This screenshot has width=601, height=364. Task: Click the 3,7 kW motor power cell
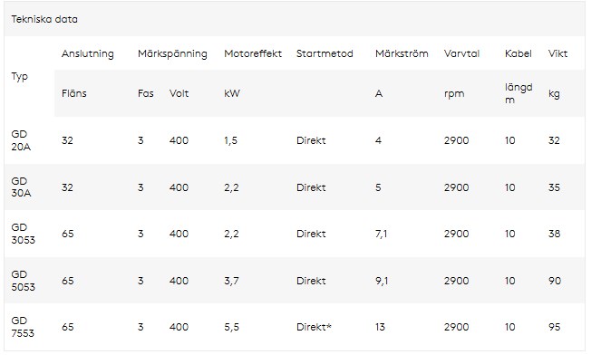click(233, 281)
